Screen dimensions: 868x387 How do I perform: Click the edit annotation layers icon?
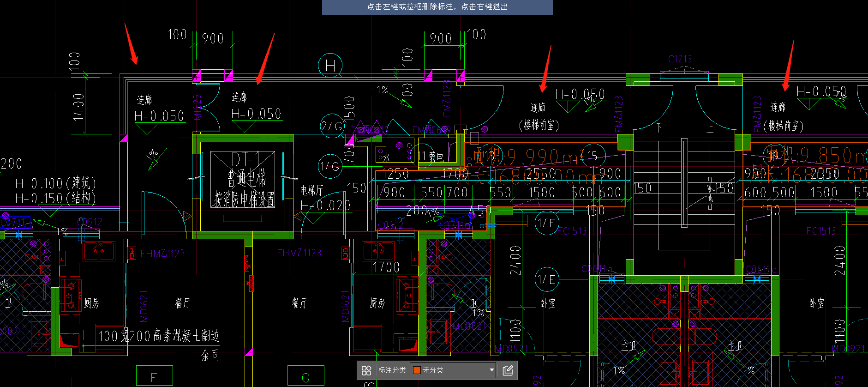coord(508,370)
